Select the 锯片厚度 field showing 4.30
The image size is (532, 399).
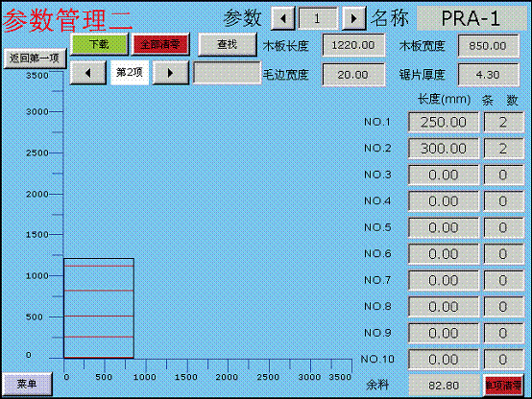(488, 75)
